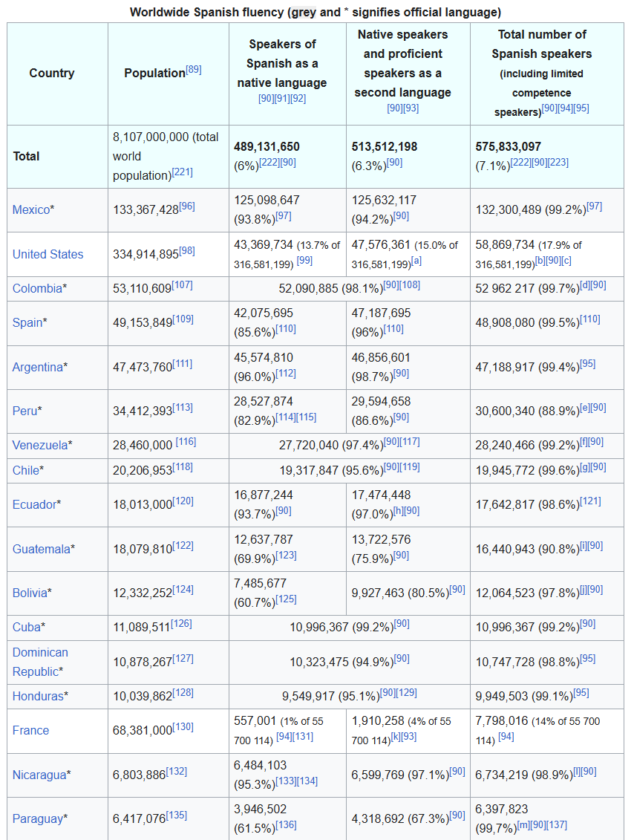Open citation [127] for Dominican Republic population

click(183, 659)
